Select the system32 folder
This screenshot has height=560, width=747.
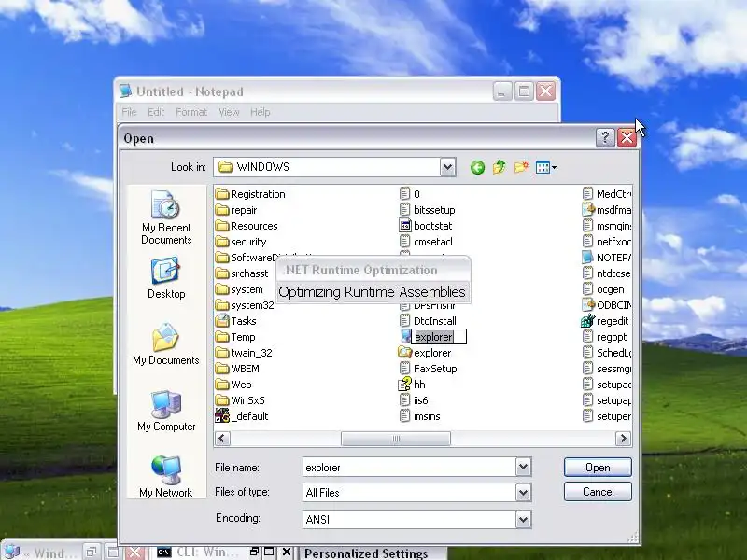pyautogui.click(x=245, y=305)
